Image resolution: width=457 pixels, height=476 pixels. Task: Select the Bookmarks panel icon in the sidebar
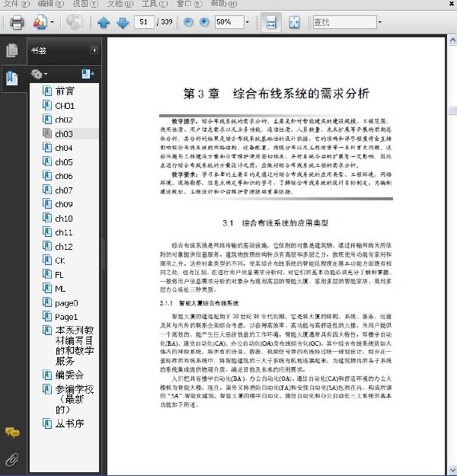click(x=12, y=78)
